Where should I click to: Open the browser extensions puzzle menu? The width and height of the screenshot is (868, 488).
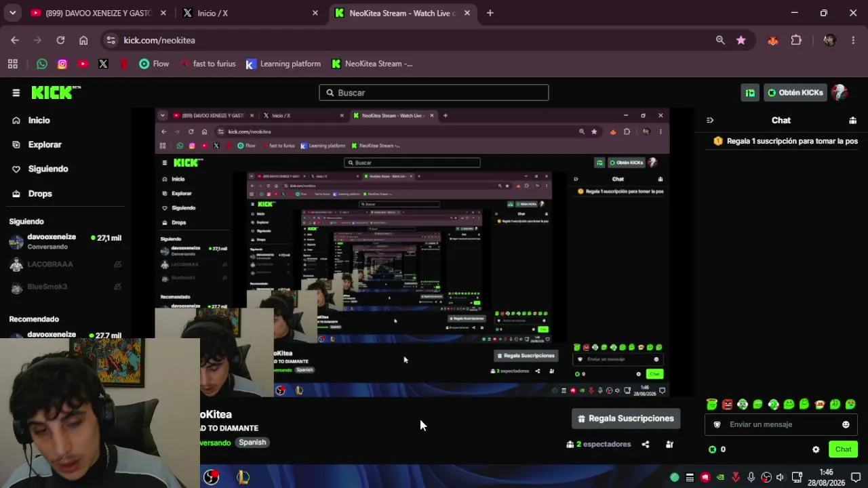[x=796, y=40]
